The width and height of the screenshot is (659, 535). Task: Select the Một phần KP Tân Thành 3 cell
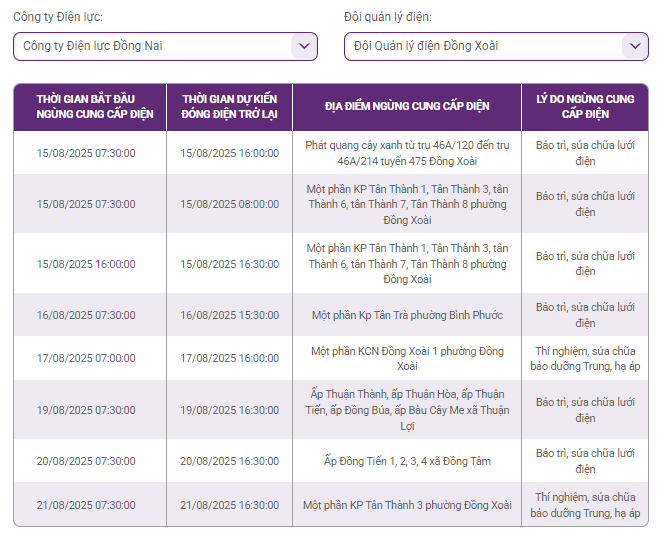click(407, 505)
